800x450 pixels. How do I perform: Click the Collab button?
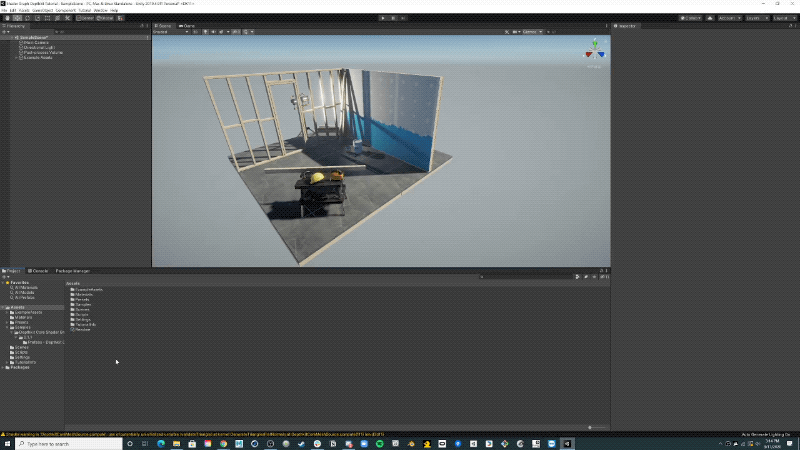[689, 18]
